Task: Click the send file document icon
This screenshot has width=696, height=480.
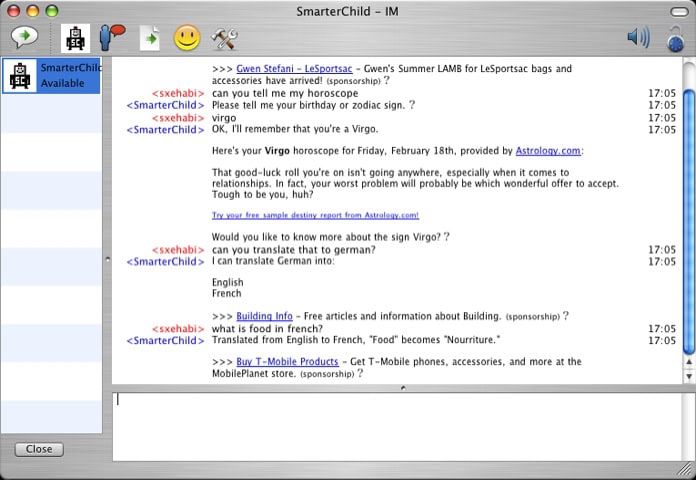Action: click(150, 38)
